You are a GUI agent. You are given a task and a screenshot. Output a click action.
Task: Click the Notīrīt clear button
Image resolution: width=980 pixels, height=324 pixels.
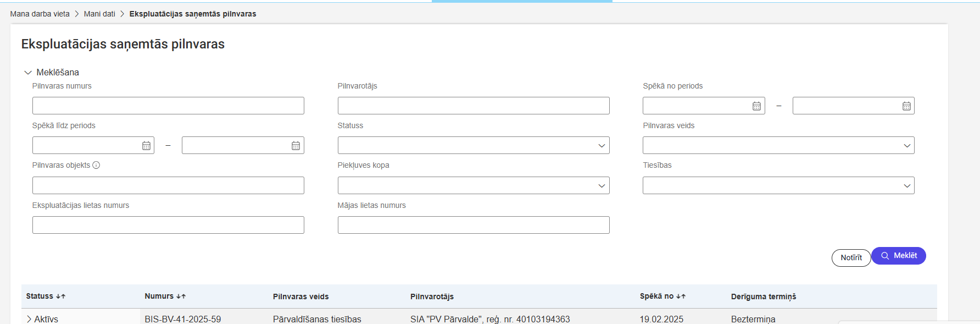[850, 257]
